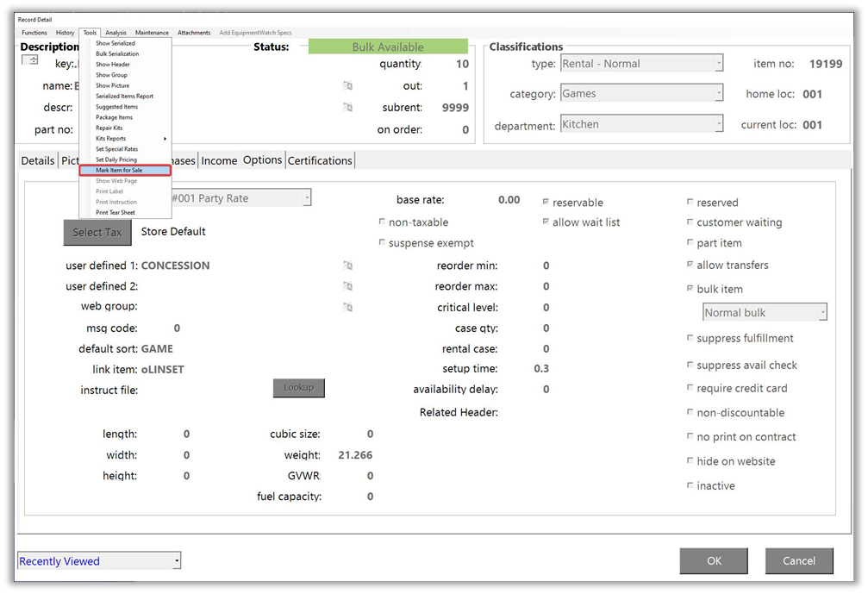Open the Recently Viewed dropdown
Image resolution: width=868 pixels, height=594 pixels.
[176, 561]
